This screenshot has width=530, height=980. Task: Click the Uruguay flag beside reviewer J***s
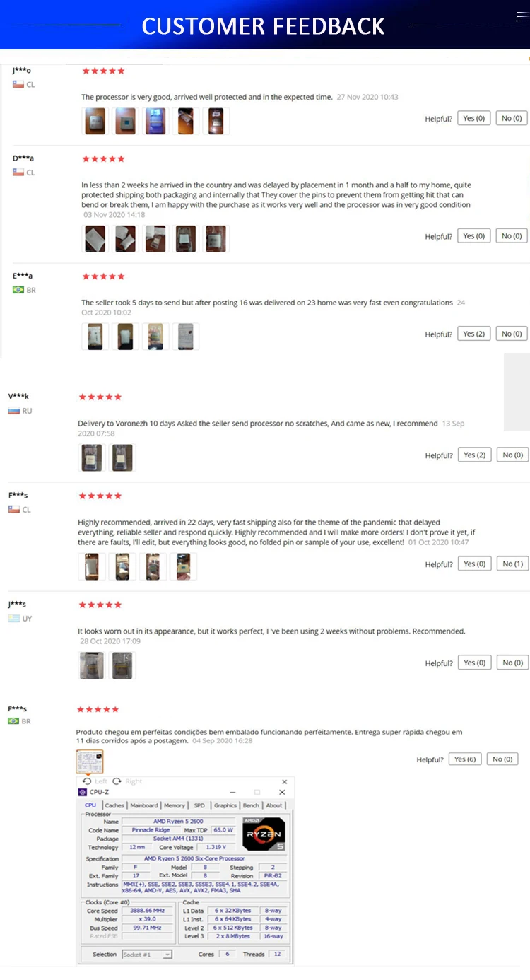pos(14,619)
